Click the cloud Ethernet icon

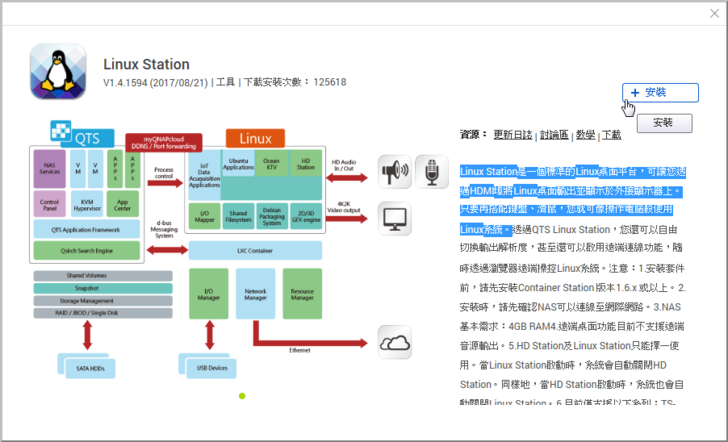pos(395,342)
